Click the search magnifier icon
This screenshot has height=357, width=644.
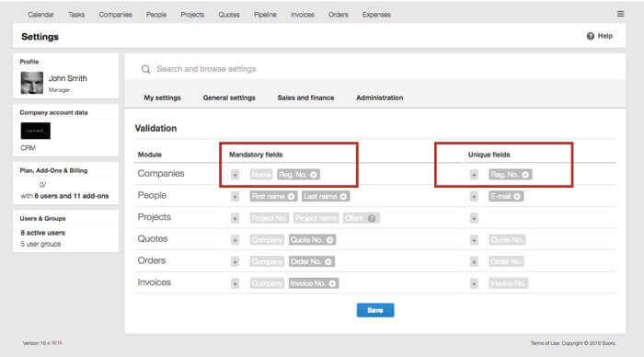(145, 69)
